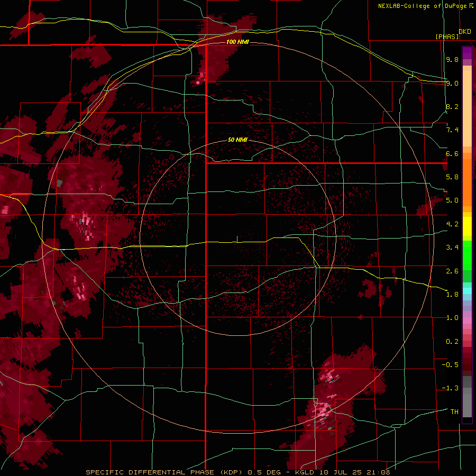Select the 100 NMI range ring label
476x476 pixels.
[237, 42]
